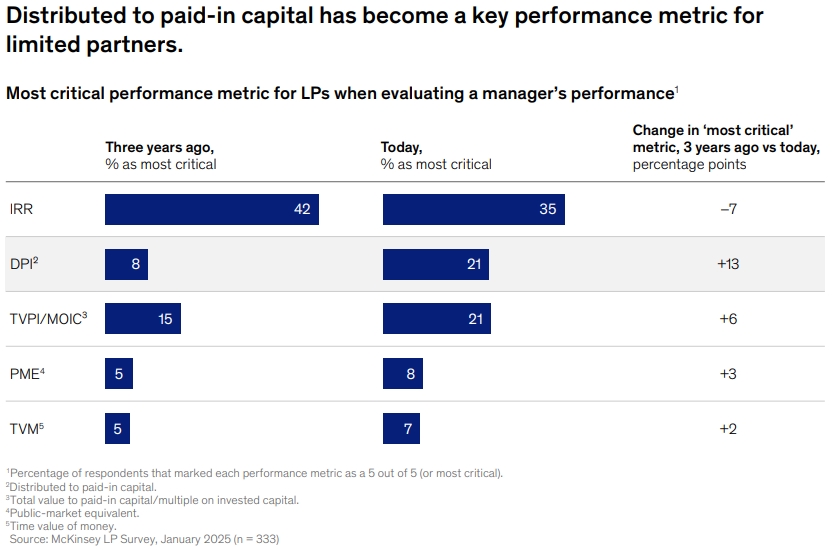Click the TVPI/MOIC row label
The width and height of the screenshot is (835, 550).
(x=48, y=319)
